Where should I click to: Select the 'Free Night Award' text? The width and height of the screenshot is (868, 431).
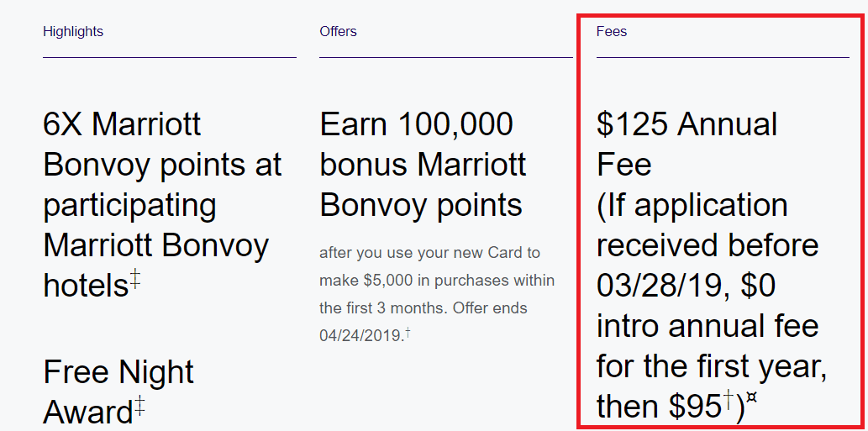pyautogui.click(x=118, y=392)
